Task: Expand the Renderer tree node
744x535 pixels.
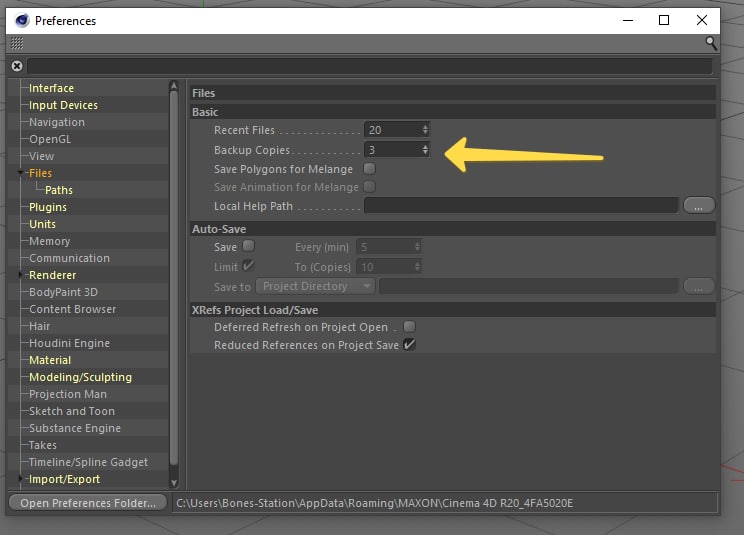Action: coord(20,275)
